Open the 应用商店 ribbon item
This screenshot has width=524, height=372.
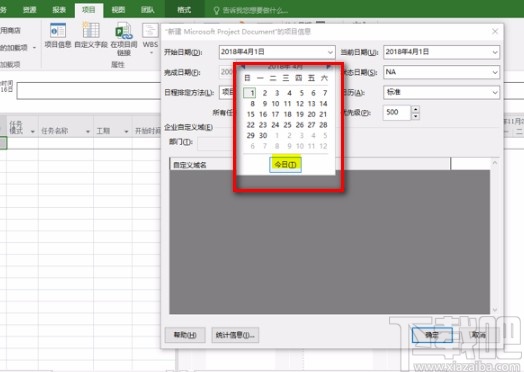(x=10, y=30)
